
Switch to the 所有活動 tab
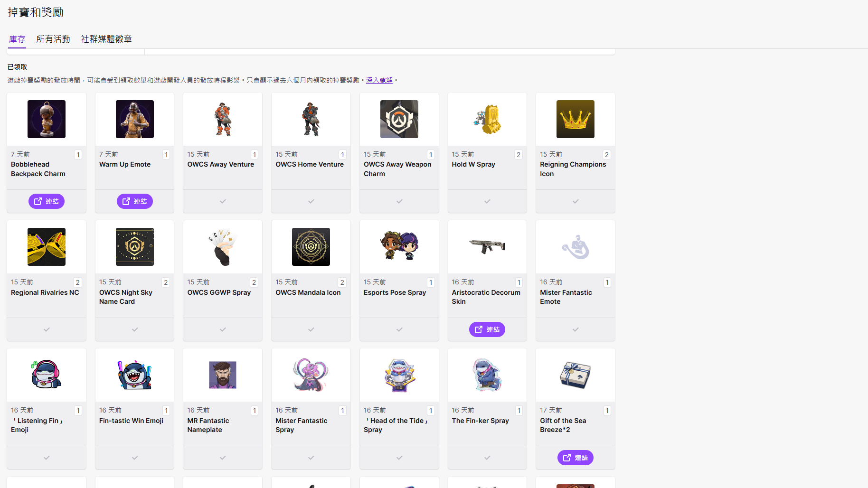[53, 39]
